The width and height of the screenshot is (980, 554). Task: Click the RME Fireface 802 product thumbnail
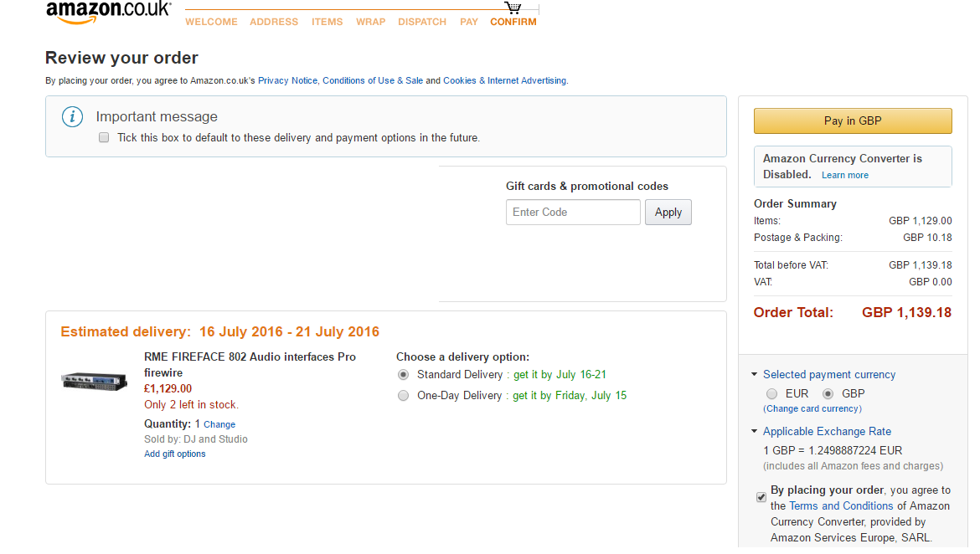point(94,381)
